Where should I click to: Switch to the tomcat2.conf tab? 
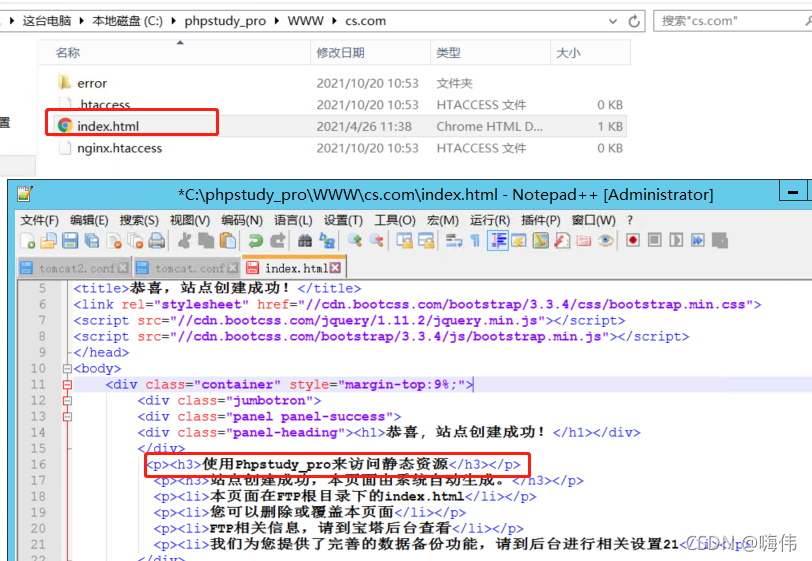77,268
